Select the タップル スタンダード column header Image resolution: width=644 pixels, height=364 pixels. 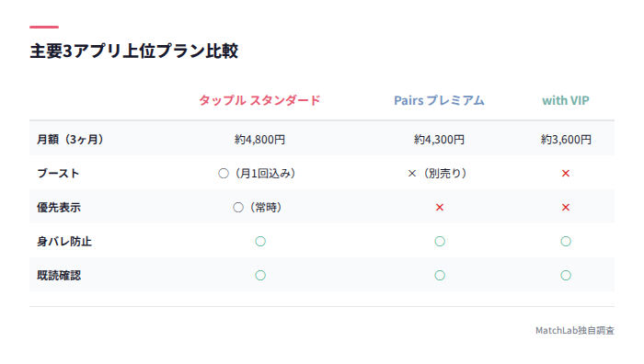(x=259, y=100)
